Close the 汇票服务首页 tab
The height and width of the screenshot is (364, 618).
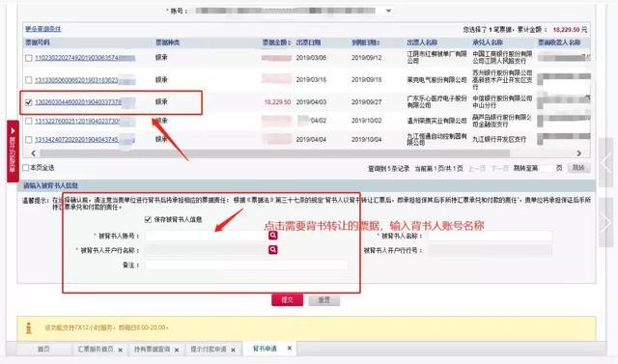pyautogui.click(x=120, y=350)
